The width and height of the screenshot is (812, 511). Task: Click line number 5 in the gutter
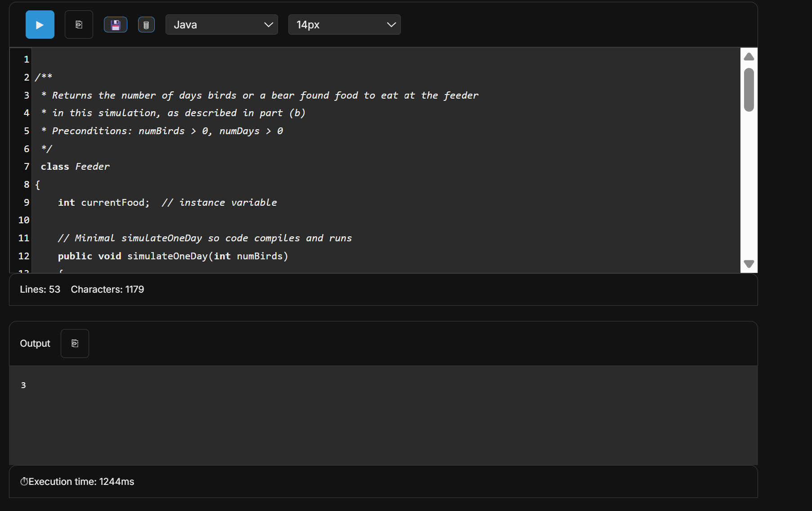tap(27, 131)
